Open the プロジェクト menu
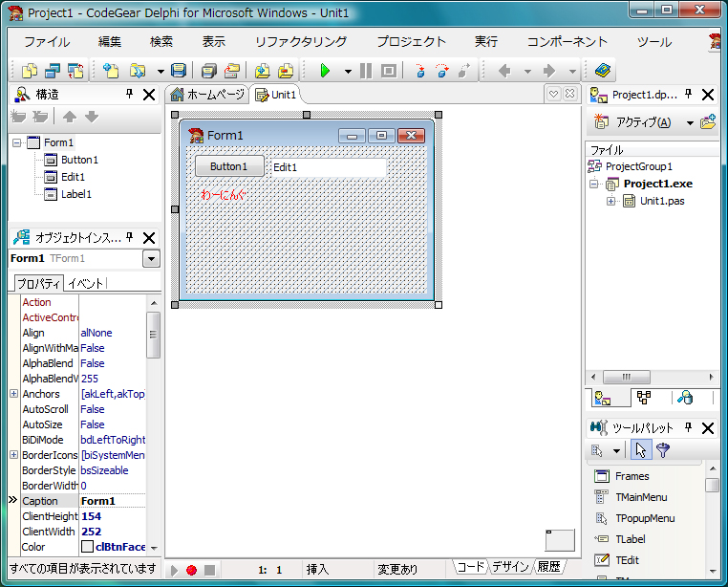Screen dimensions: 728x587 pyautogui.click(x=412, y=42)
